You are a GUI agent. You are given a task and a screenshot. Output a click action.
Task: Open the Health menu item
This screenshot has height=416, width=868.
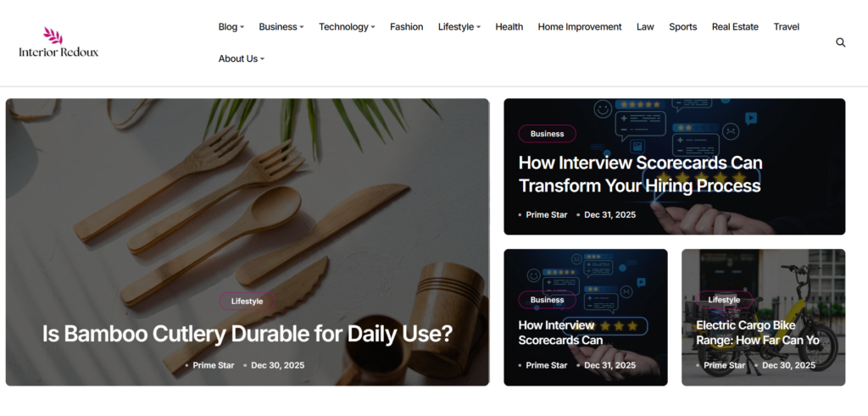pos(509,26)
